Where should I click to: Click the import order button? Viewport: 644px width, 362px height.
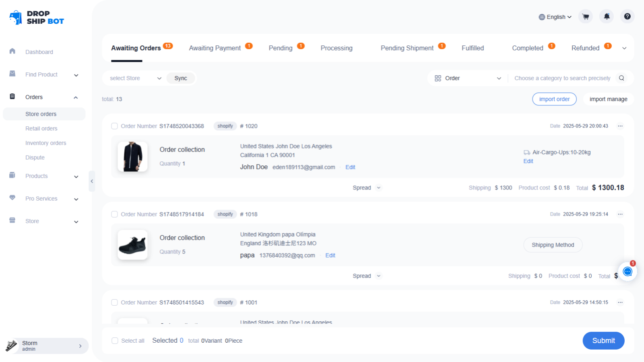pos(554,99)
